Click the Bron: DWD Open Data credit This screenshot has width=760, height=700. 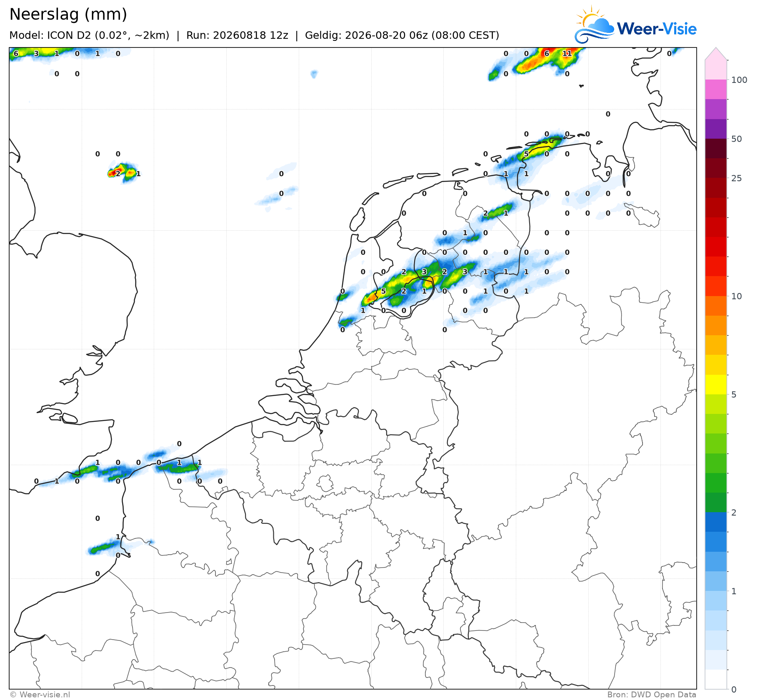point(652,695)
